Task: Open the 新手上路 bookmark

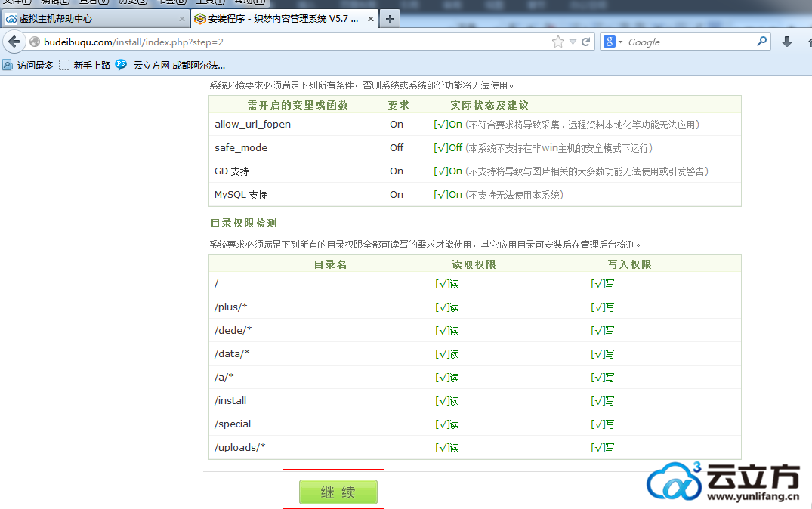Action: (85, 65)
